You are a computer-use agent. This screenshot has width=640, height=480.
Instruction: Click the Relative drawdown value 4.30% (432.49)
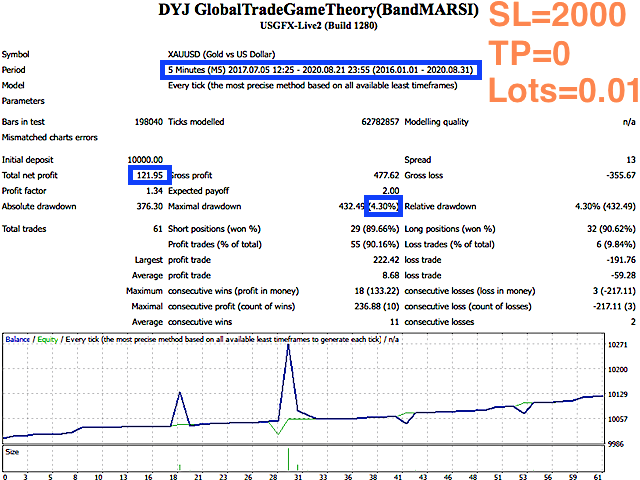[x=605, y=206]
